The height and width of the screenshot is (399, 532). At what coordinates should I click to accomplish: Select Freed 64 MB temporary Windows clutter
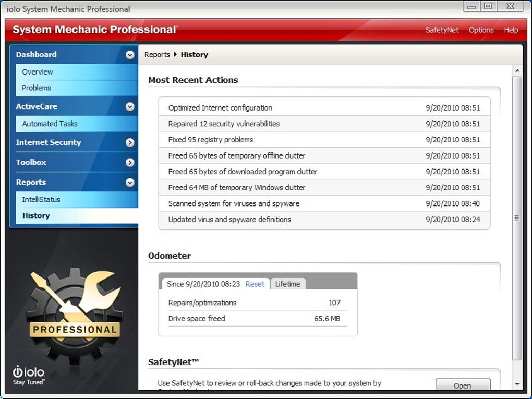coord(324,188)
